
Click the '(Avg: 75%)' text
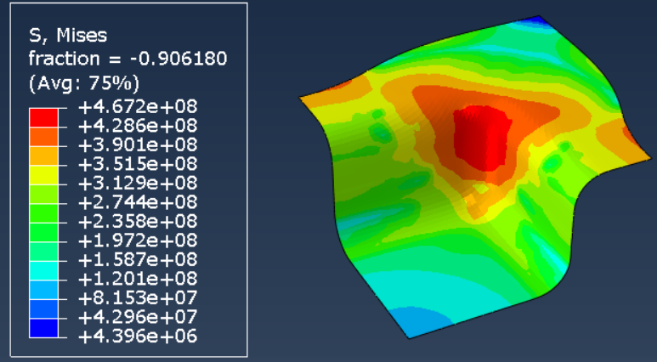[x=84, y=84]
